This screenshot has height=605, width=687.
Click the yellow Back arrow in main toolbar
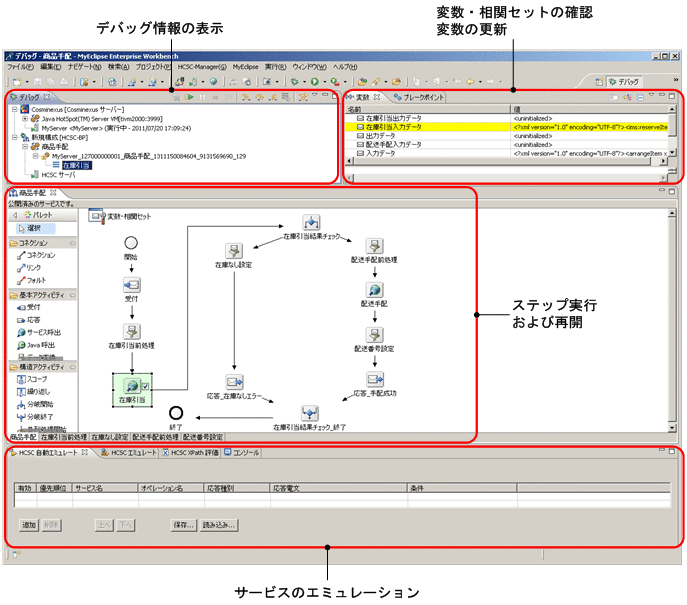[470, 81]
